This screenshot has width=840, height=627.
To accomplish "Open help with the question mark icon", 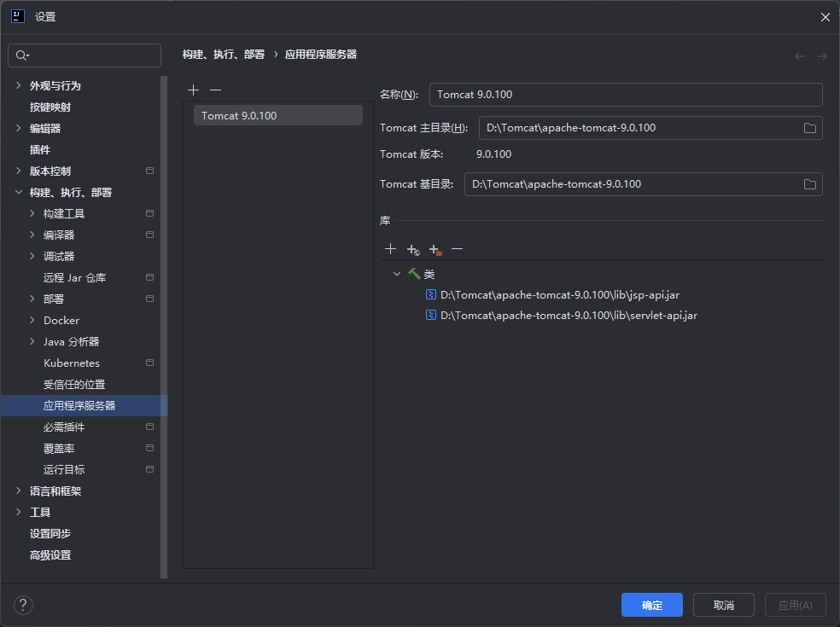I will pos(23,606).
